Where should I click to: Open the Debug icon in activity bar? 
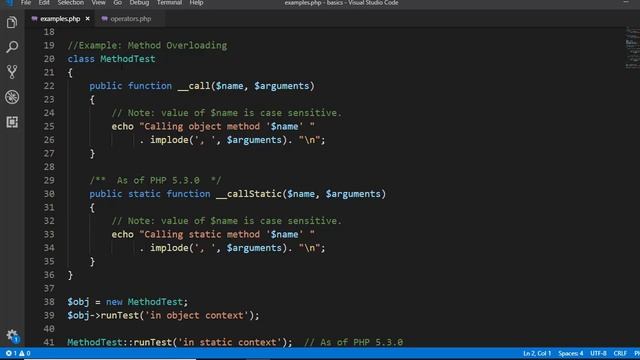coord(12,97)
